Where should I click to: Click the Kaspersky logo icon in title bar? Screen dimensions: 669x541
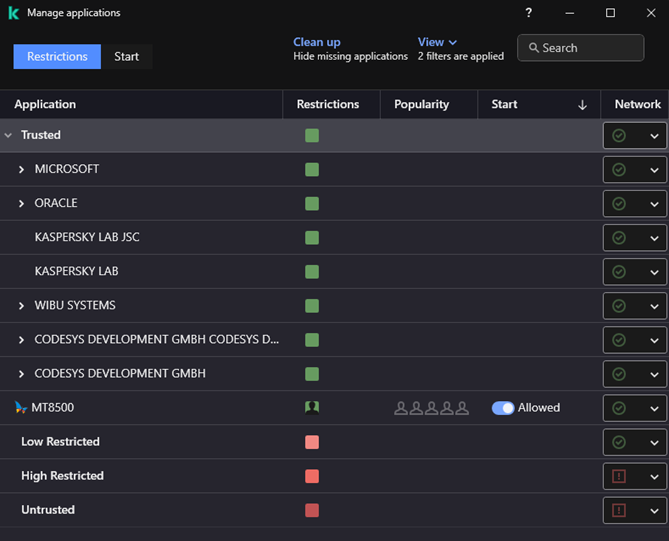point(14,13)
